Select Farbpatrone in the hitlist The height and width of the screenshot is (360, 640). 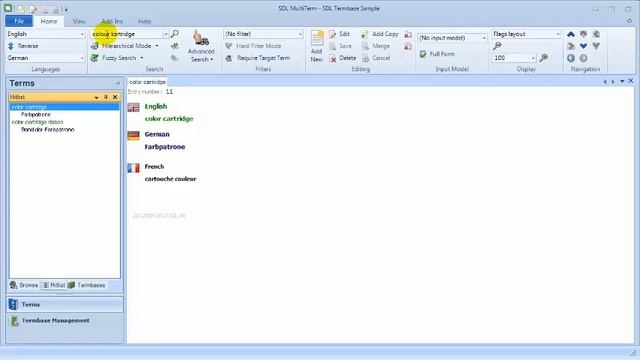[36, 115]
